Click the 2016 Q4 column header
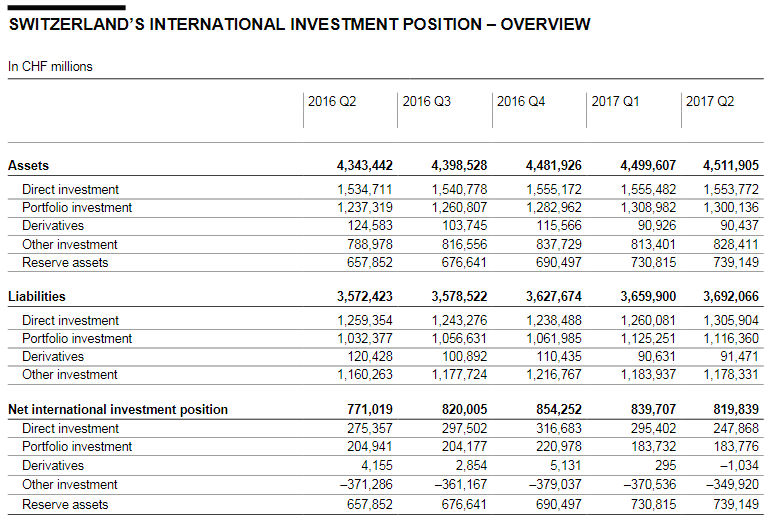Screen dimensions: 768x519 point(521,102)
